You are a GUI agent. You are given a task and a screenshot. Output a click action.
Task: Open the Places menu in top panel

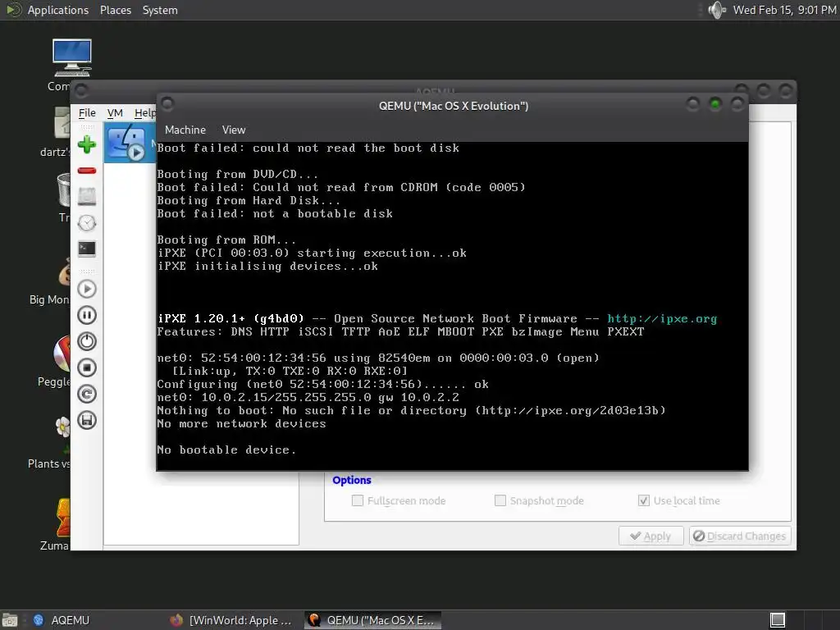point(115,10)
